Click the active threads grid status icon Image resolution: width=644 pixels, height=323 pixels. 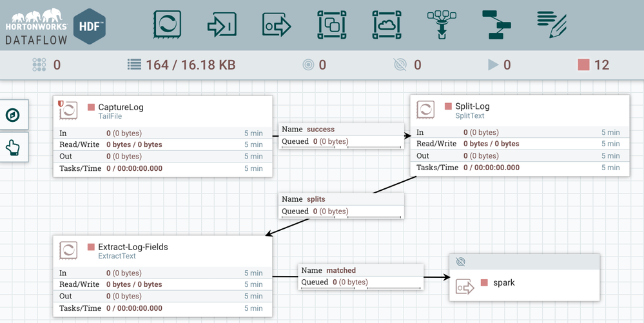39,64
